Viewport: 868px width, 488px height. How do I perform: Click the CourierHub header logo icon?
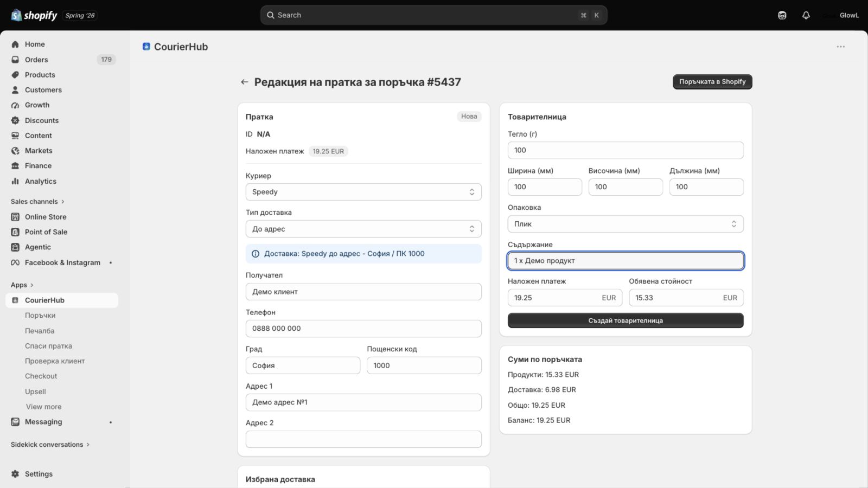(146, 47)
